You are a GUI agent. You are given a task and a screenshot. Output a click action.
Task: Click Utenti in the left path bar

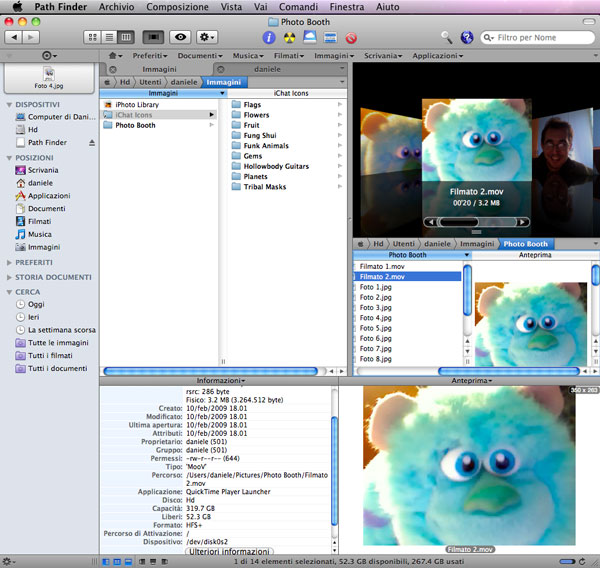(x=150, y=82)
